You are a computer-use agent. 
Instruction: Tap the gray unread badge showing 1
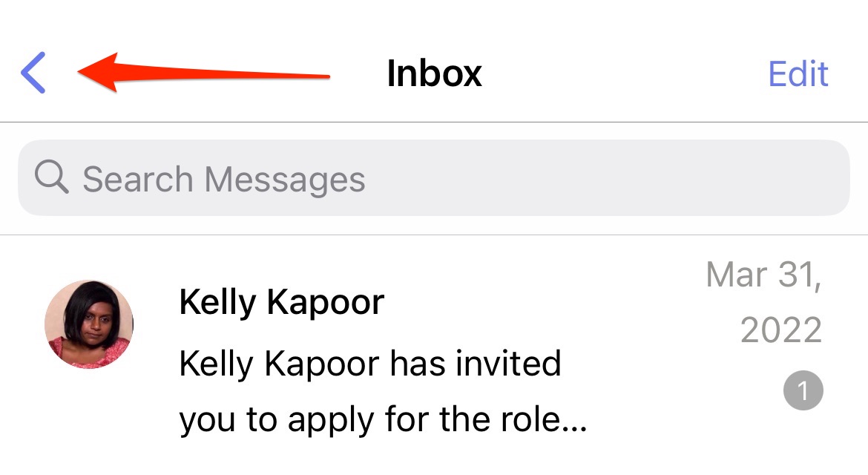coord(803,390)
